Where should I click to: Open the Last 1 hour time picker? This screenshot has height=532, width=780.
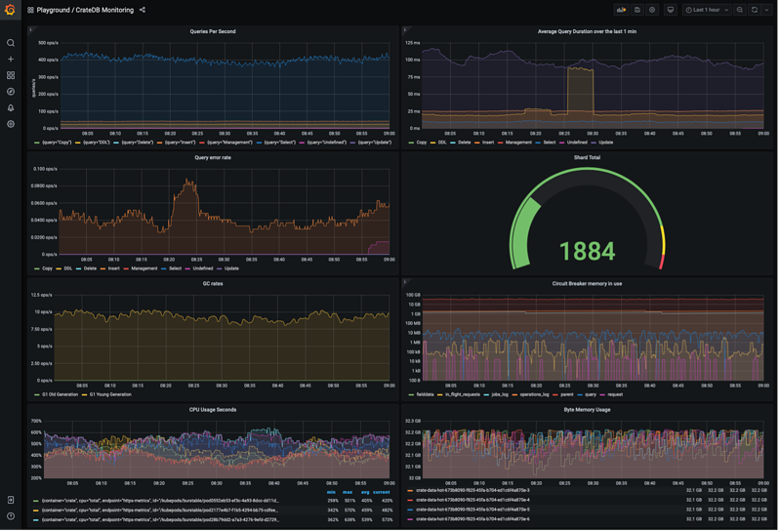coord(707,10)
